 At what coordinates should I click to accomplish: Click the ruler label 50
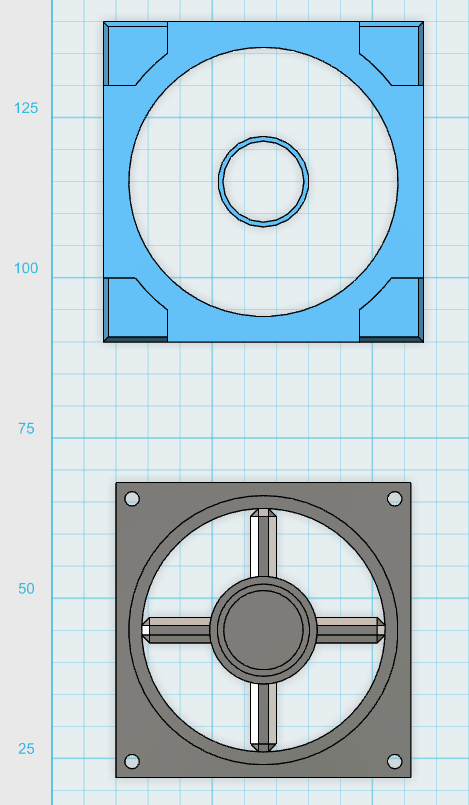coord(26,588)
